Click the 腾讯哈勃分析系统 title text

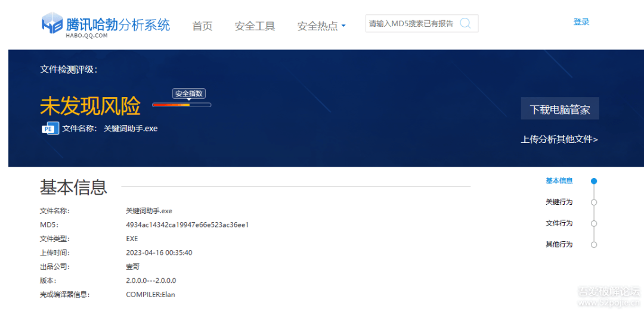tap(118, 24)
